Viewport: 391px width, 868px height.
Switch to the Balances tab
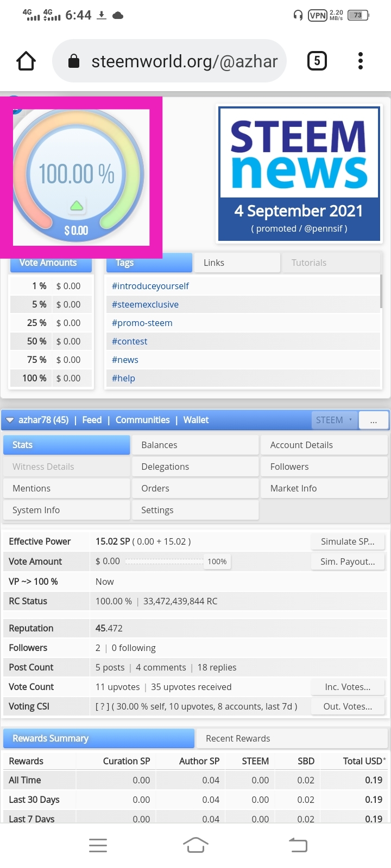195,445
